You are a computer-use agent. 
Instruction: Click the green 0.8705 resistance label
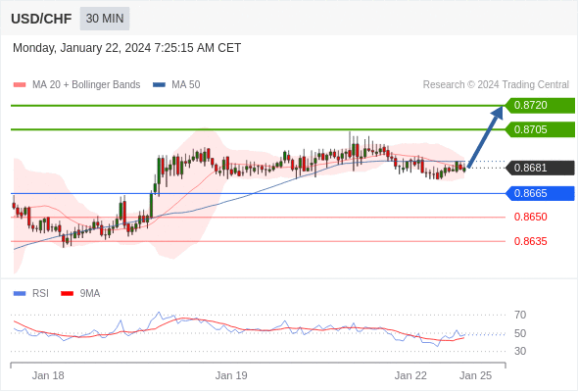[x=540, y=129]
